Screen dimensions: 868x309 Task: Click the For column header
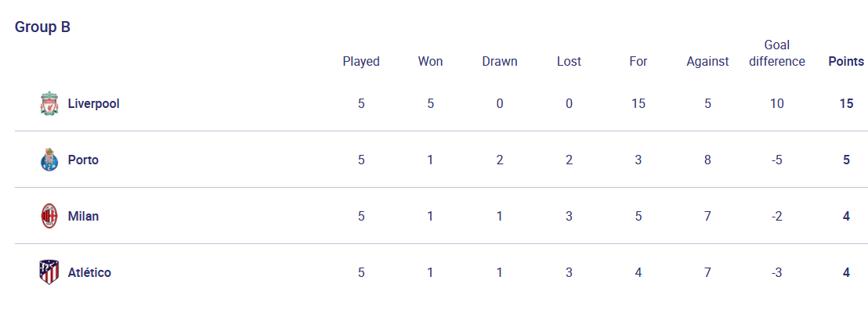point(638,61)
